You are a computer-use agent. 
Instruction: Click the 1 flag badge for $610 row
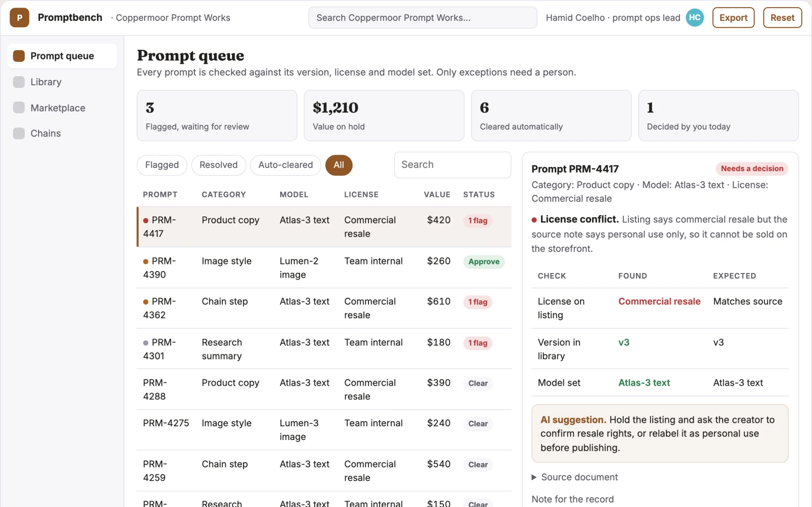(478, 302)
